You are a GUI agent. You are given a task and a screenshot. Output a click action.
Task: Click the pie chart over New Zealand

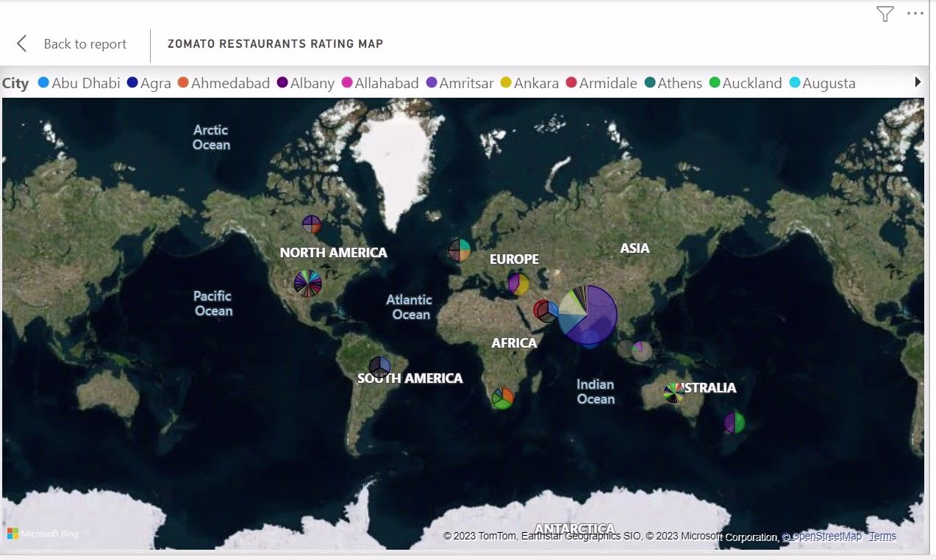tap(734, 423)
